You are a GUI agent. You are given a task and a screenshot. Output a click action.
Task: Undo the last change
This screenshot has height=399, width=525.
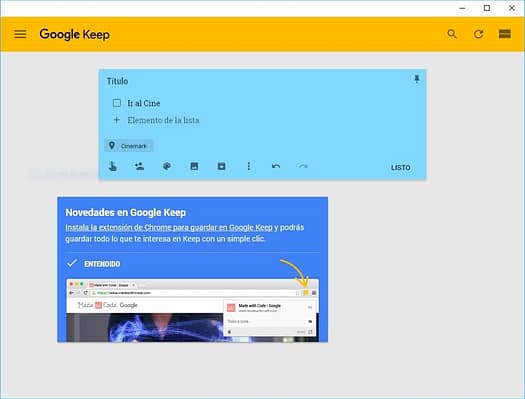click(x=276, y=166)
